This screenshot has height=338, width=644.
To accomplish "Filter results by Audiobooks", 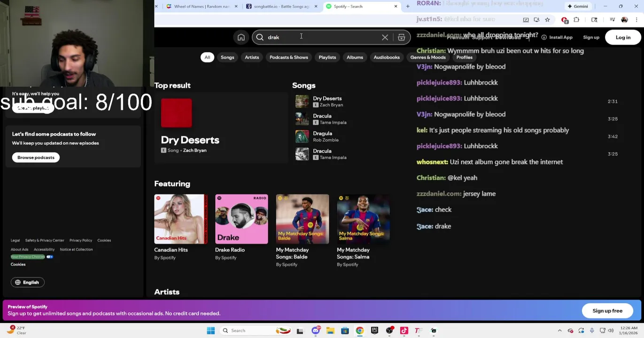I will tap(387, 57).
